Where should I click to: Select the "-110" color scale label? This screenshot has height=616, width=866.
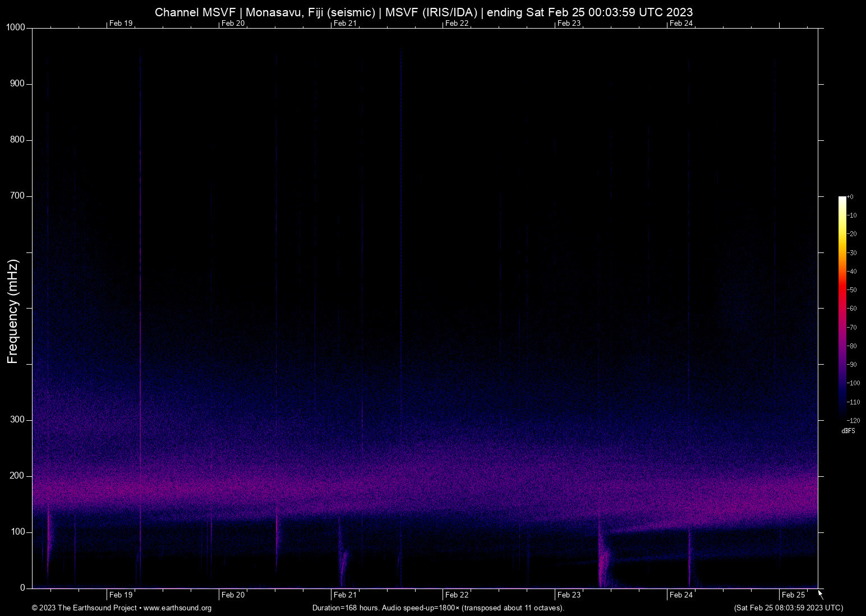854,402
